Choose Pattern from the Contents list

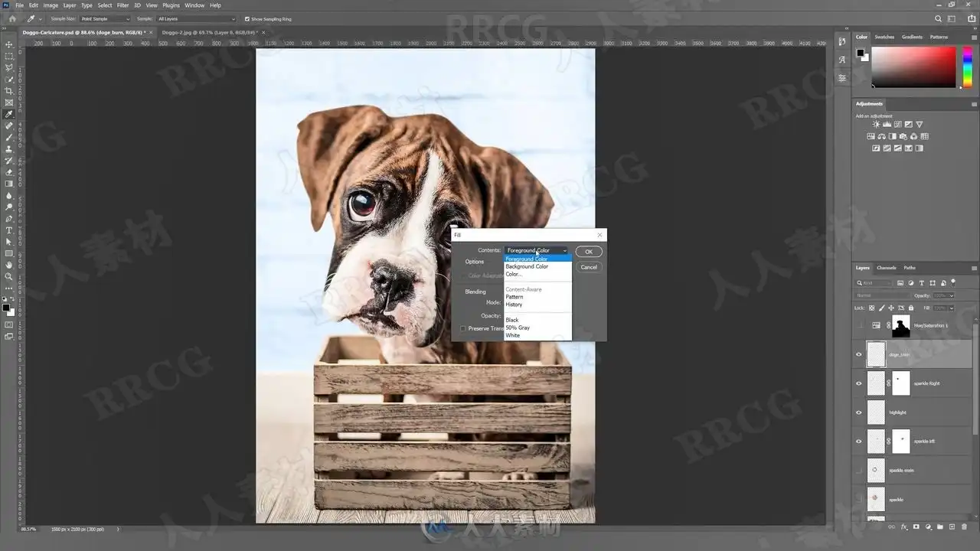(x=537, y=297)
